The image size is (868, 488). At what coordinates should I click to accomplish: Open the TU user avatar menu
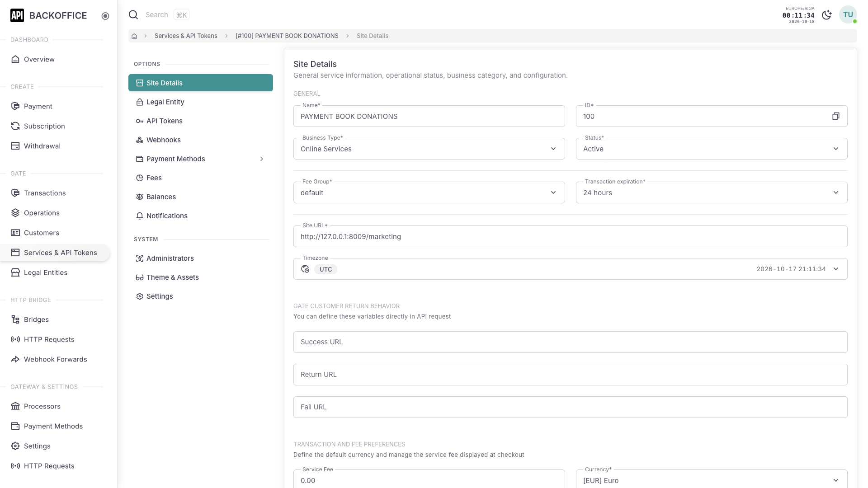(848, 15)
